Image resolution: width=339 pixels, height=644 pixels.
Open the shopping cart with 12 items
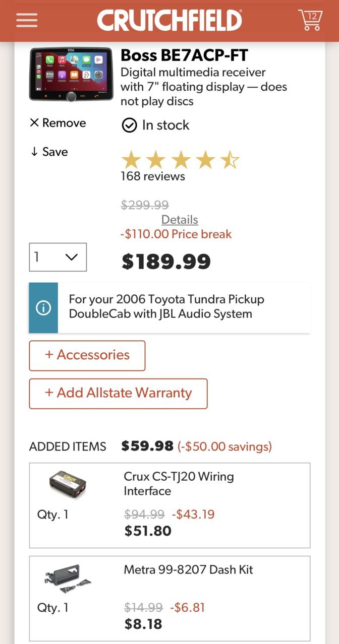click(310, 20)
